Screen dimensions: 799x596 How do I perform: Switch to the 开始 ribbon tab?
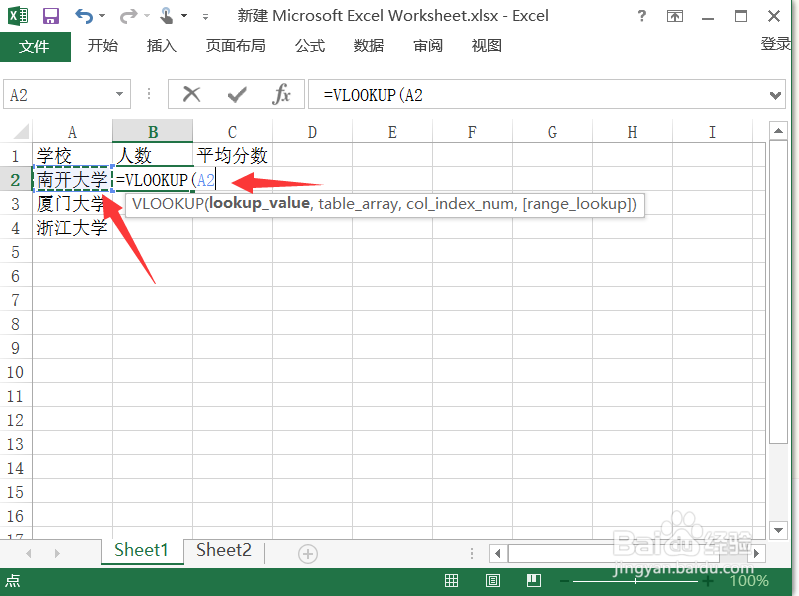[102, 46]
